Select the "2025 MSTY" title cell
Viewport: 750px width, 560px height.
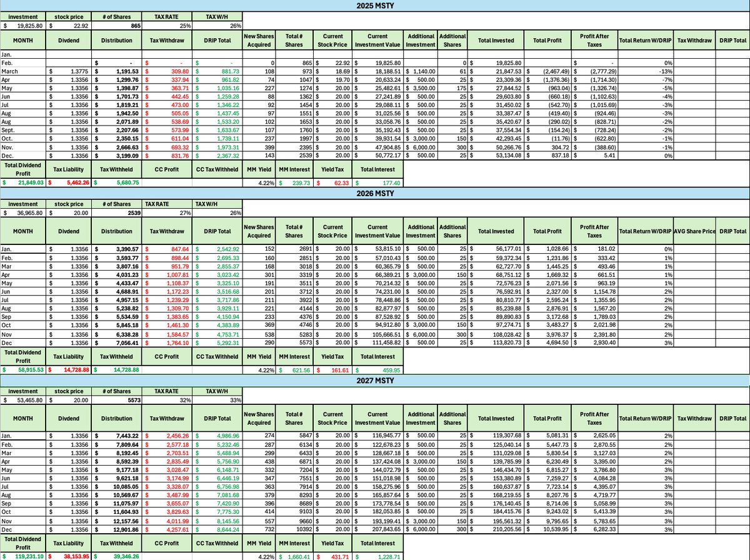(375, 5)
